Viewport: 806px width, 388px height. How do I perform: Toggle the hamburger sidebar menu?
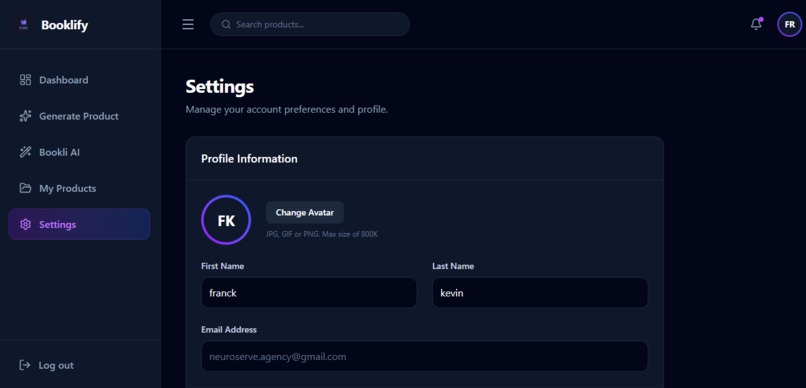188,25
